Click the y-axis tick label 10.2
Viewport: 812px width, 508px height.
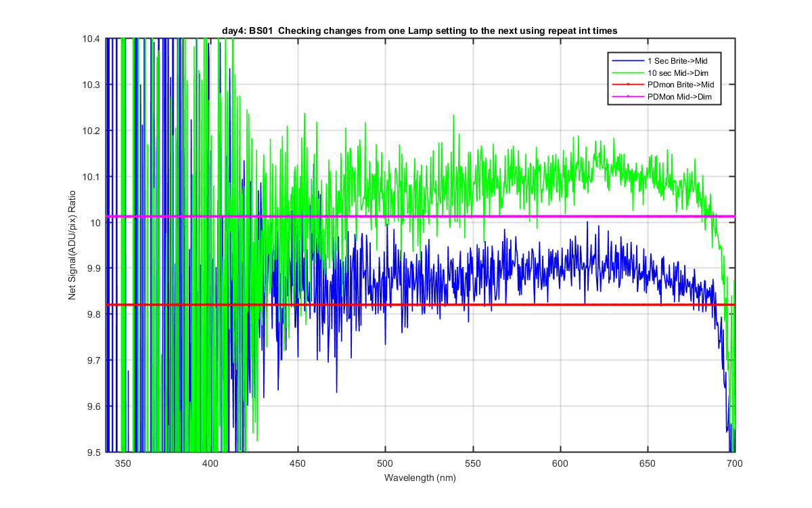click(92, 131)
